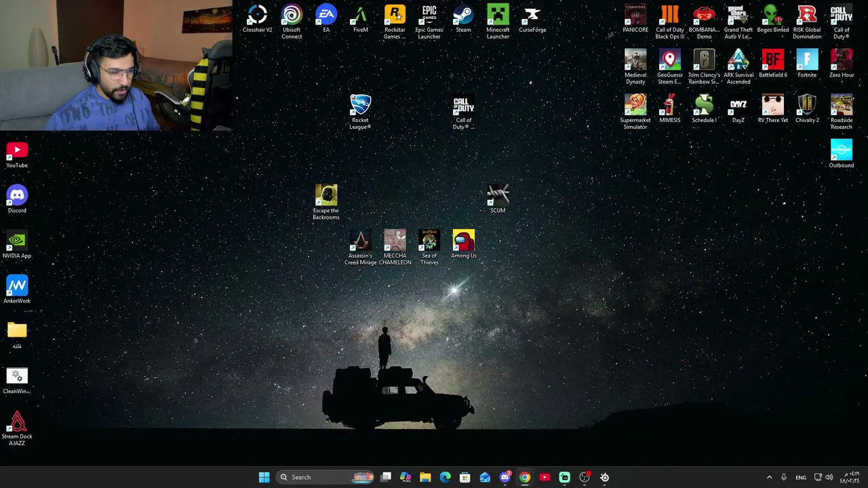Open the volume control in the tray
The height and width of the screenshot is (488, 868).
pos(829,477)
